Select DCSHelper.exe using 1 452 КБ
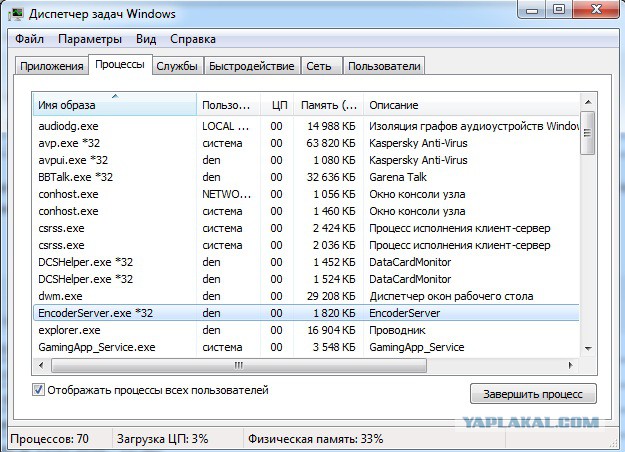This screenshot has width=625, height=452. (x=306, y=262)
